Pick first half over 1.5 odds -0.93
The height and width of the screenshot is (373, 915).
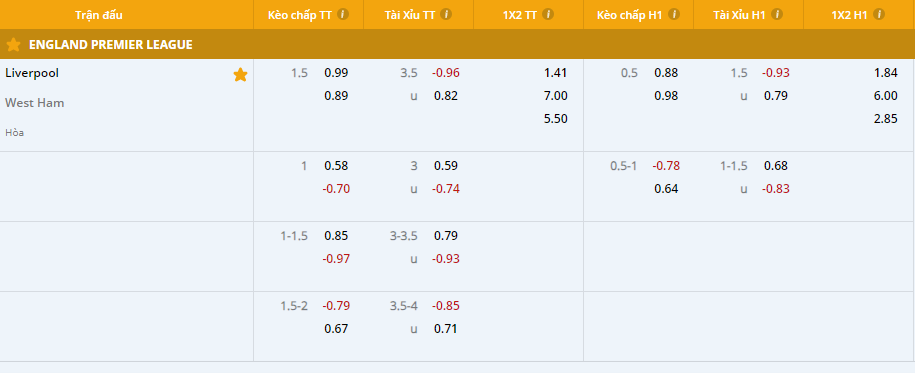[x=776, y=73]
